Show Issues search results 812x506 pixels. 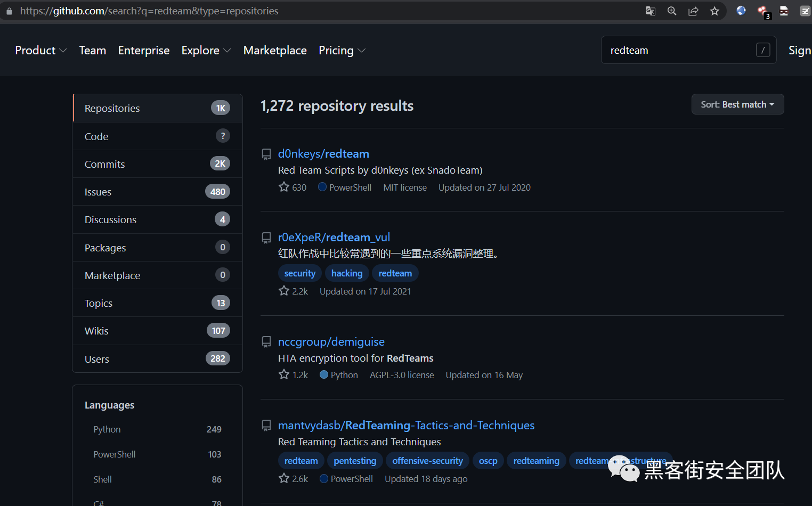158,192
